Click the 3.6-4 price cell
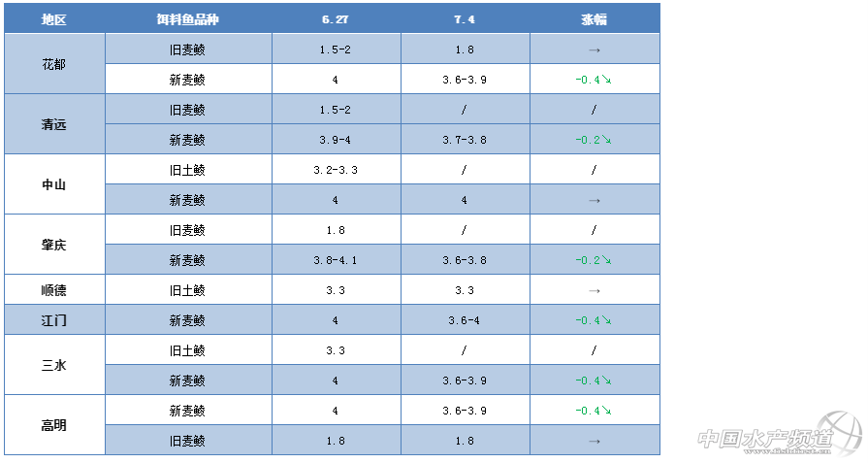Screen dimensions: 868x463 click(x=465, y=320)
